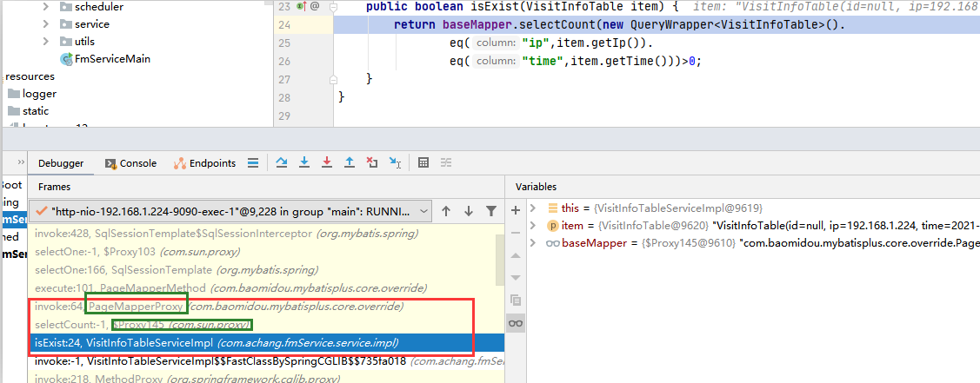This screenshot has height=383, width=980.
Task: Expand the 'item' variable node
Action: (533, 225)
